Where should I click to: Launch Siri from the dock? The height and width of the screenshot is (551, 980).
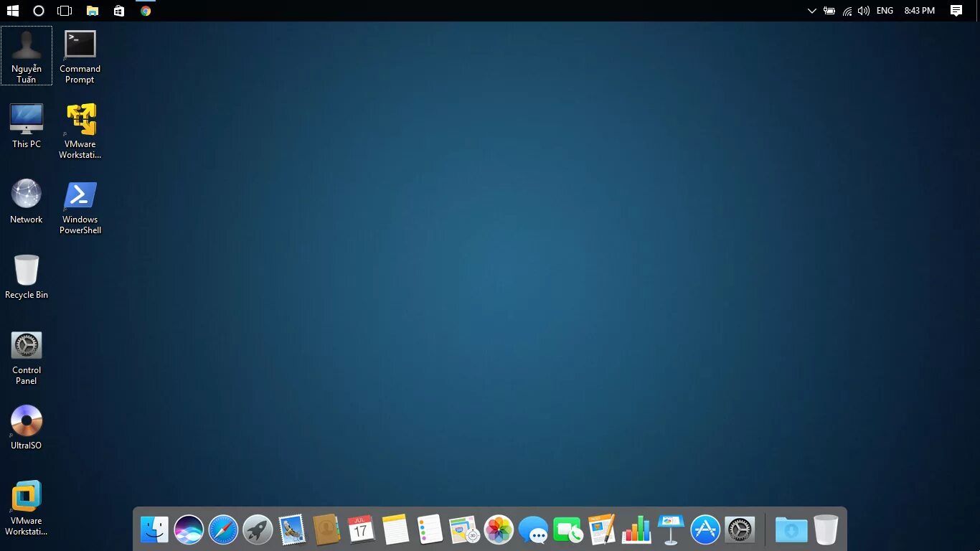click(x=189, y=530)
